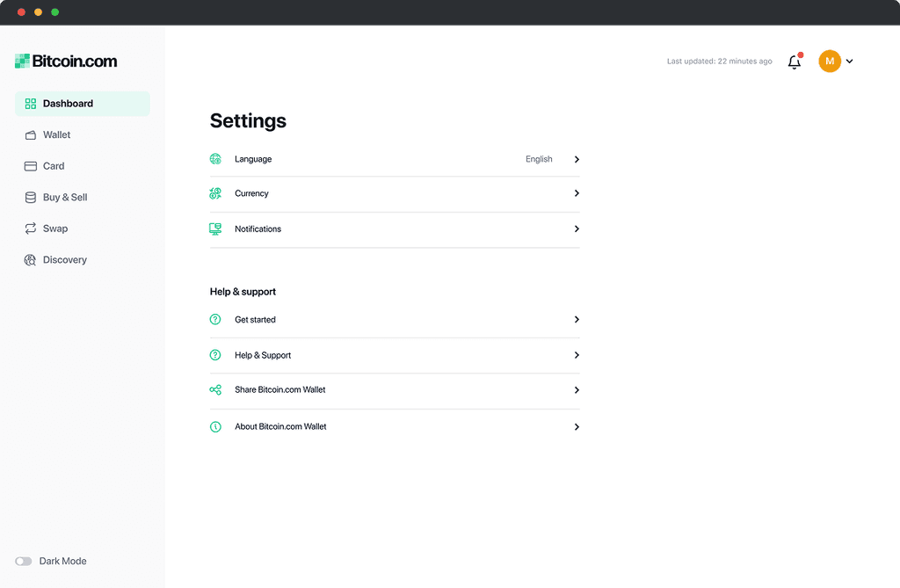Open Language row chevron
The image size is (900, 588).
[577, 159]
